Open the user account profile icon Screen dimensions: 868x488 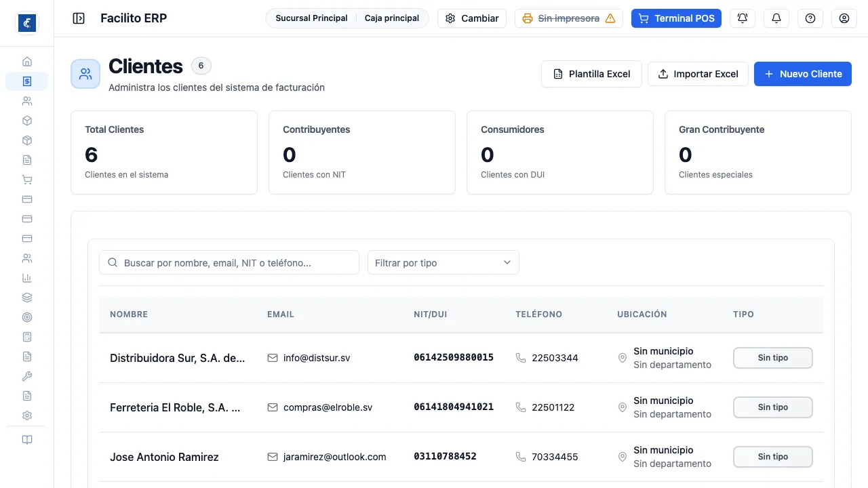pyautogui.click(x=844, y=18)
